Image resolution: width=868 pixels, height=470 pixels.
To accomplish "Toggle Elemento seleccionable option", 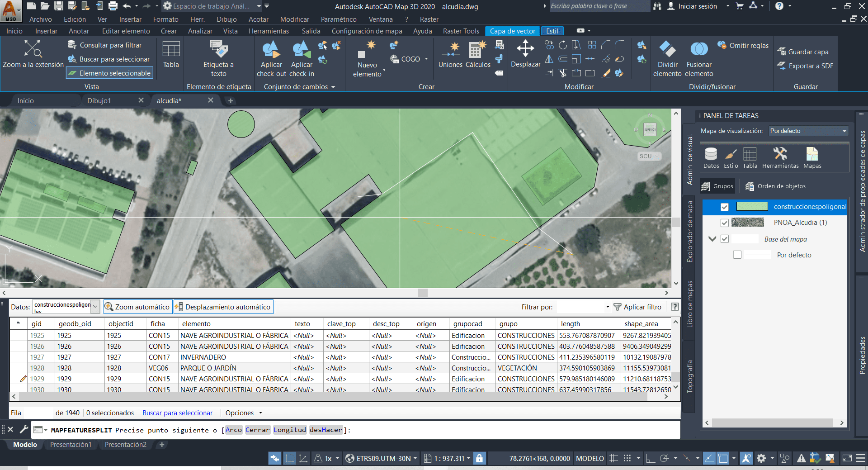I will (109, 72).
